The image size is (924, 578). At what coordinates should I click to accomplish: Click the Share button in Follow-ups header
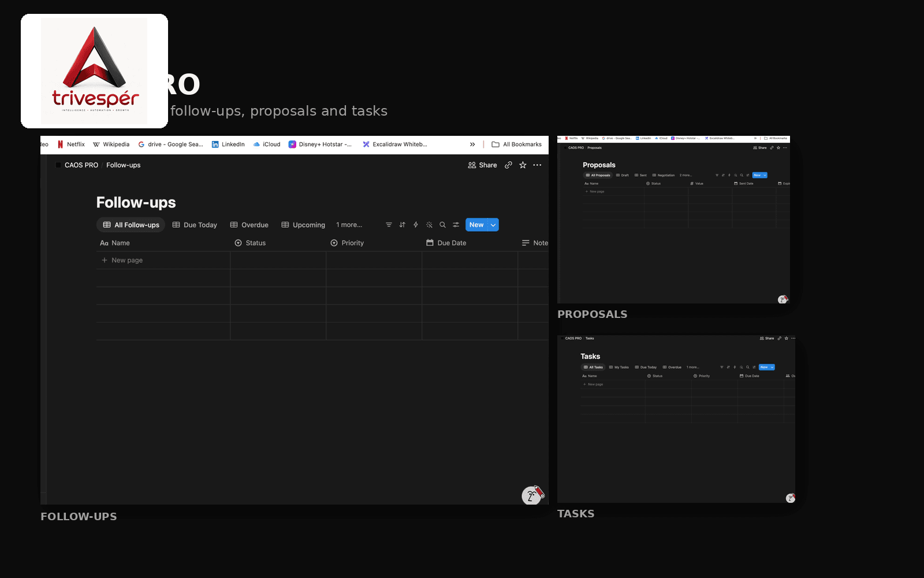tap(482, 165)
